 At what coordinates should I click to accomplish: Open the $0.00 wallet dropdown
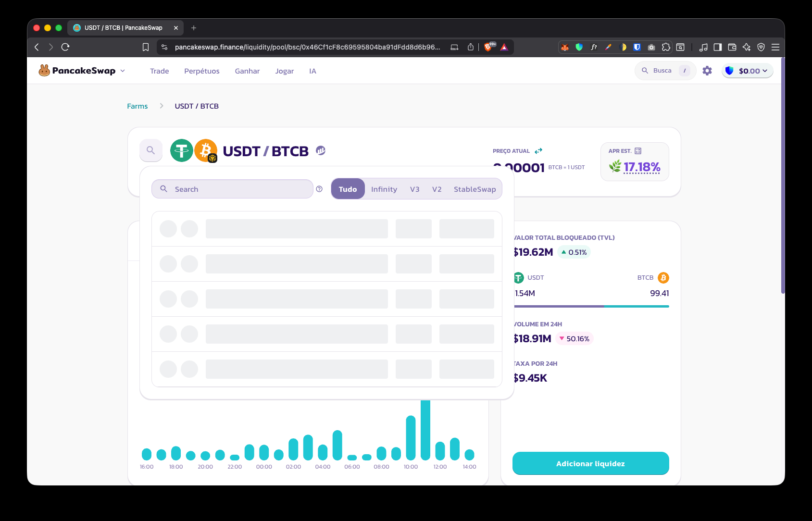[x=748, y=71]
